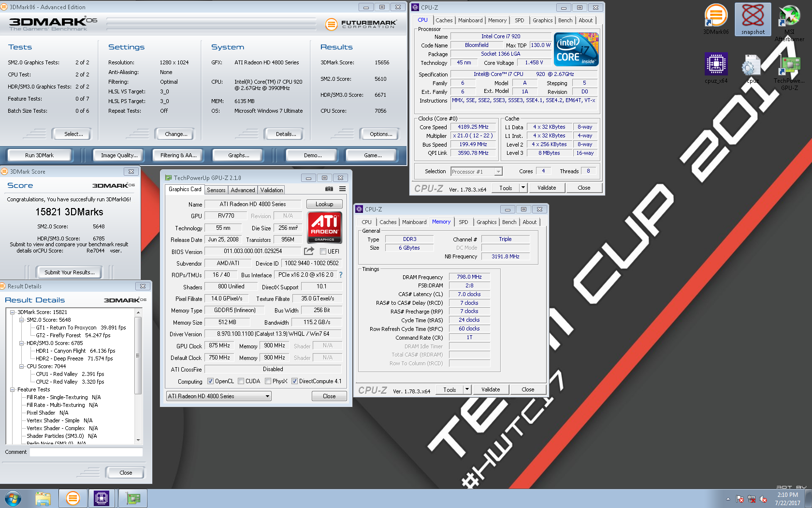
Task: Click the Filtering & AA button
Action: pyautogui.click(x=178, y=155)
